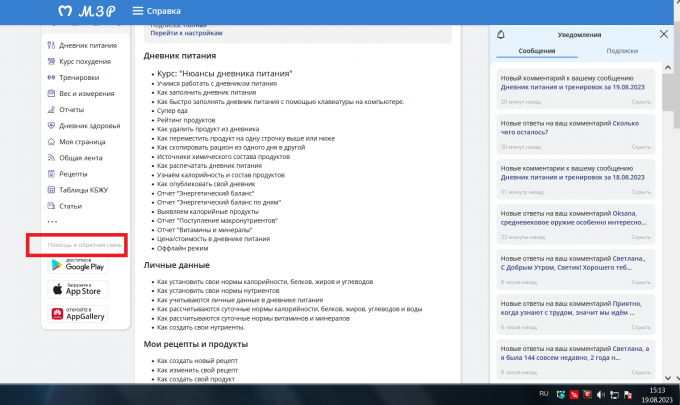680x405 pixels.
Task: Click the notifications bell icon
Action: 501,35
